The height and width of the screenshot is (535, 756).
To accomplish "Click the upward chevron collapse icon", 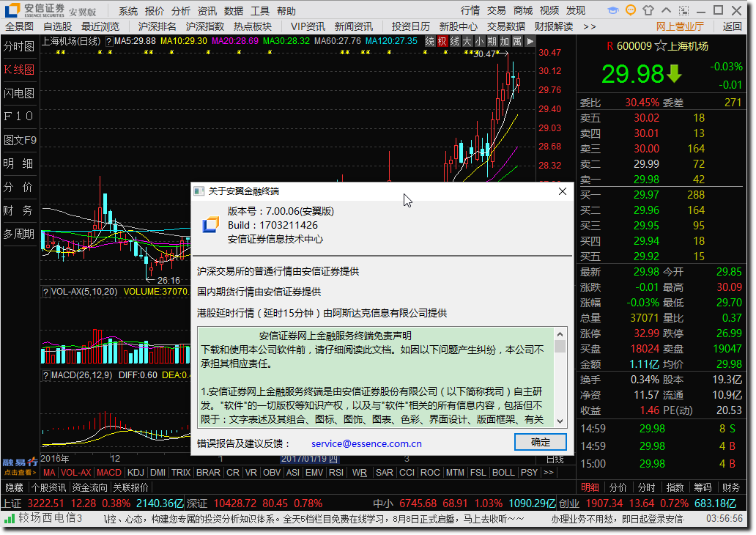I will click(x=666, y=10).
